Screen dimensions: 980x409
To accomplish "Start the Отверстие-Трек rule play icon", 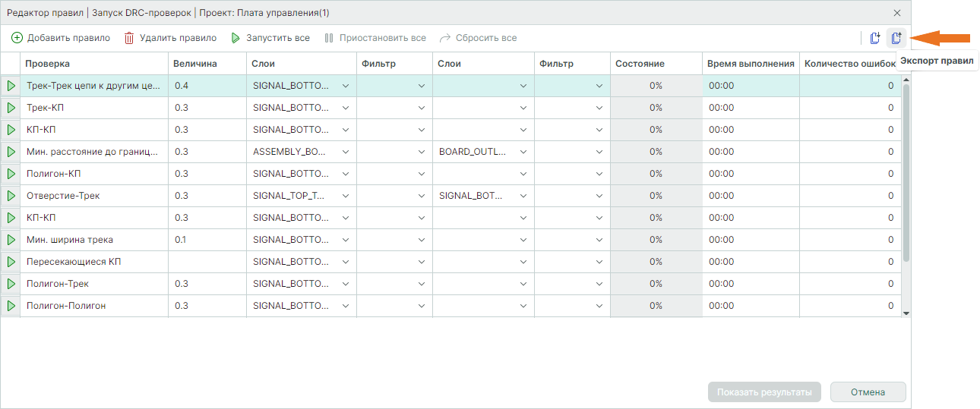I will [11, 196].
